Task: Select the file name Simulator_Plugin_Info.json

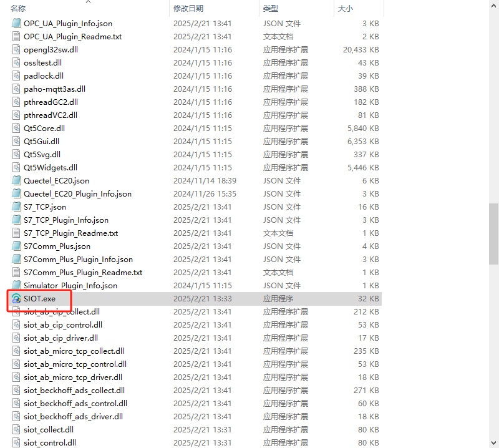Action: coord(70,286)
